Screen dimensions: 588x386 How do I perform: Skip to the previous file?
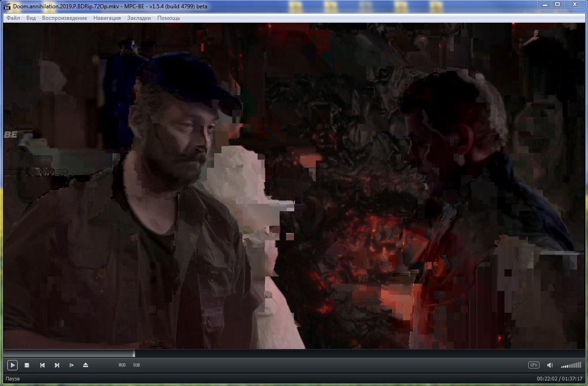point(42,365)
